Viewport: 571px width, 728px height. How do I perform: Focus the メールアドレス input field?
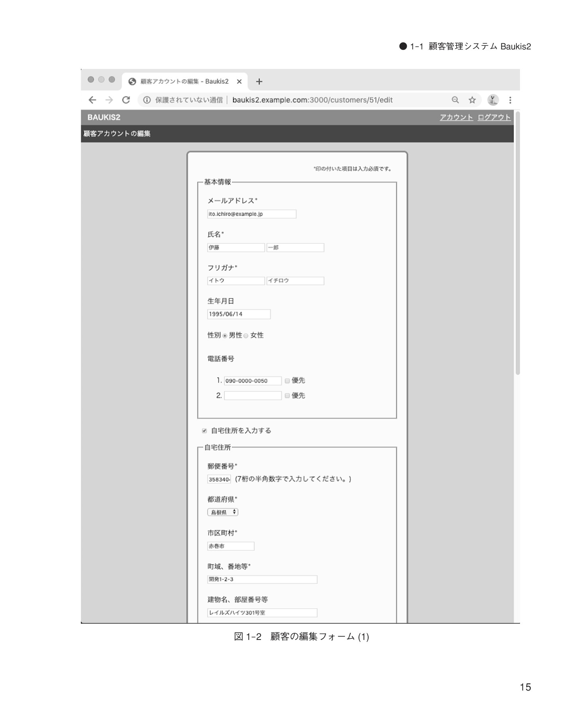[x=252, y=214]
